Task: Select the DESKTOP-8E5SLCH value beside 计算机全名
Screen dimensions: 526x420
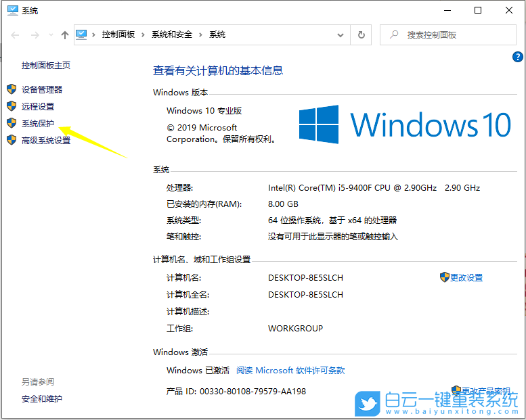Action: coord(305,295)
